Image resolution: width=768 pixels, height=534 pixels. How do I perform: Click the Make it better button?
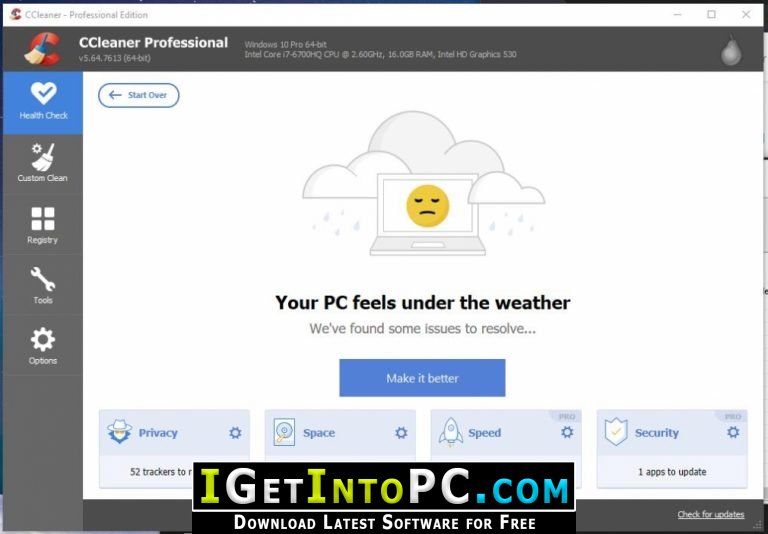[422, 378]
